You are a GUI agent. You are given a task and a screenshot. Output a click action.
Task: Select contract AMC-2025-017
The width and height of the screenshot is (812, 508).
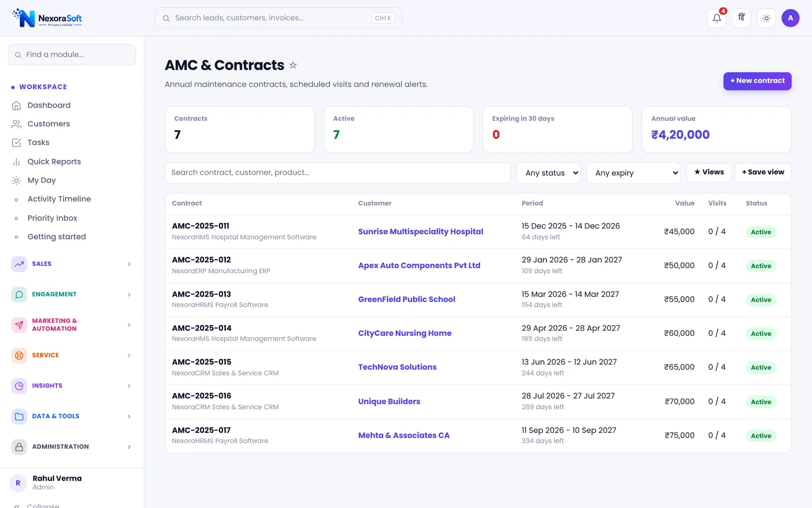point(201,430)
